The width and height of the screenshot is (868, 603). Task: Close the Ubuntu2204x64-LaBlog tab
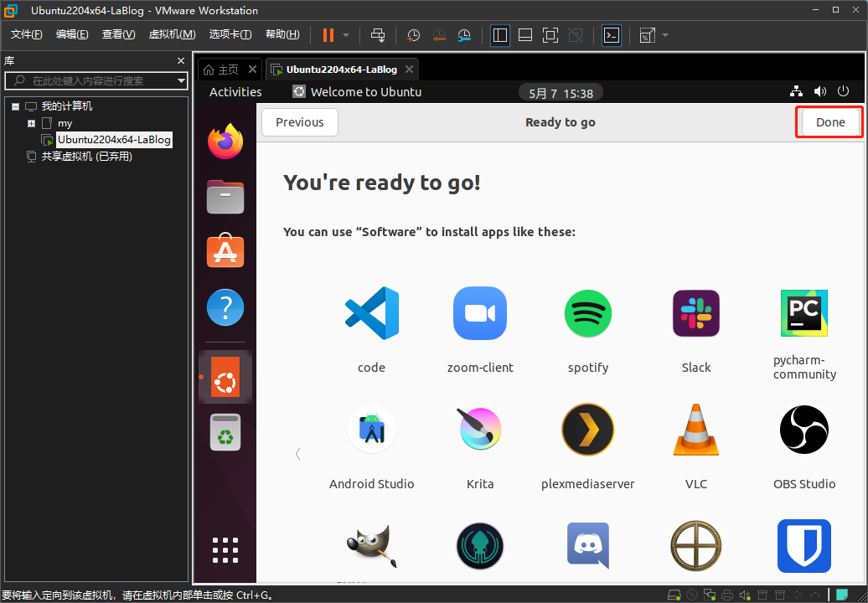[409, 70]
